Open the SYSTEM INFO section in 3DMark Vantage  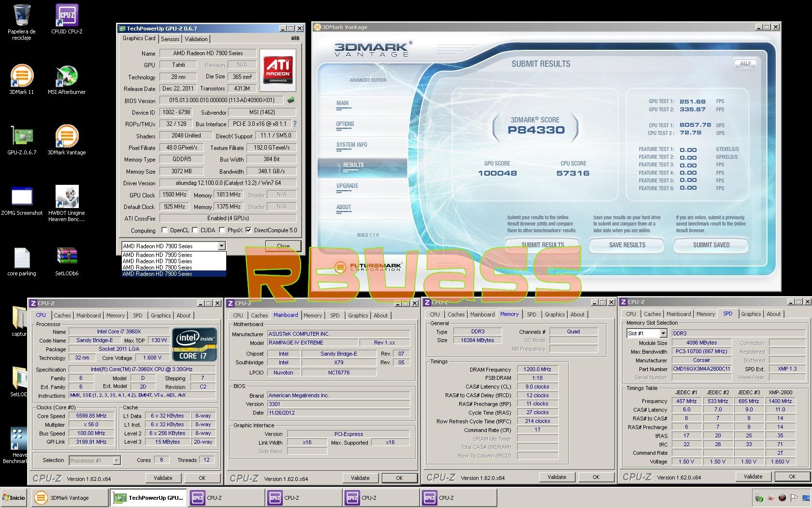351,145
